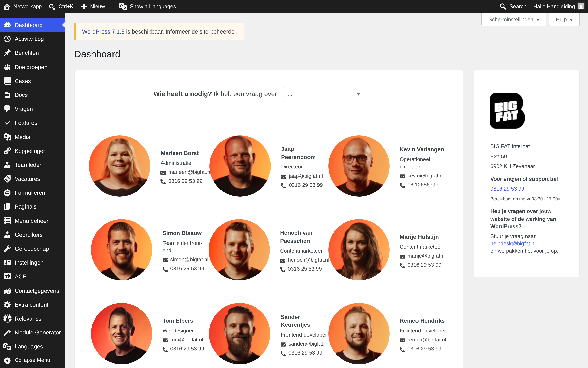
Task: Click the support phone link 0316 29 53 99
Action: 507,189
